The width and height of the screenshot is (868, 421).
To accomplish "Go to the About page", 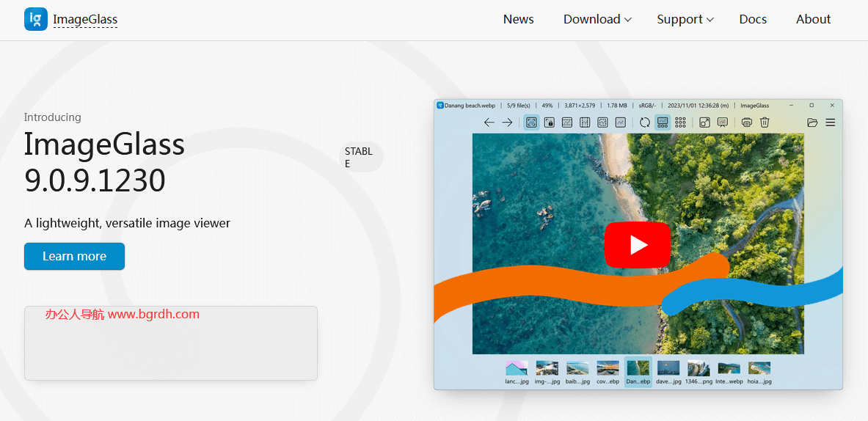I will pos(813,20).
